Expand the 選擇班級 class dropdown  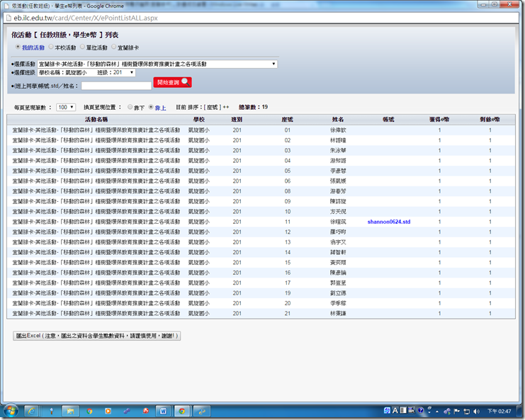85,72
